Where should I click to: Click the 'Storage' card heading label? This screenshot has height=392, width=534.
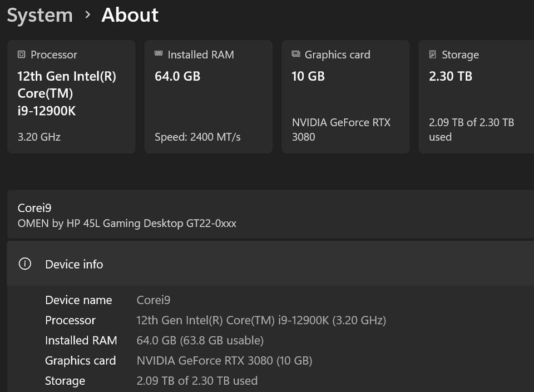(460, 55)
